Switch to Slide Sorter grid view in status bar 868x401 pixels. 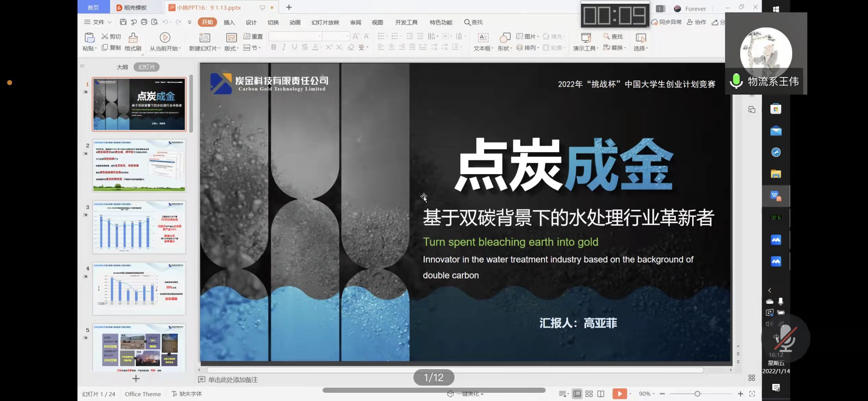coord(589,394)
